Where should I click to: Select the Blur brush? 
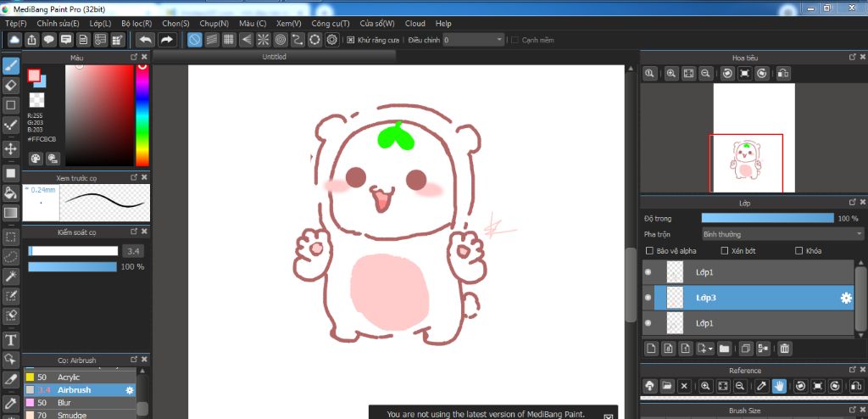tap(79, 403)
